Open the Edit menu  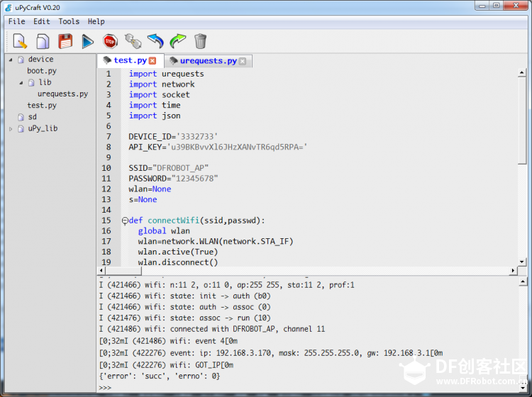coord(42,21)
